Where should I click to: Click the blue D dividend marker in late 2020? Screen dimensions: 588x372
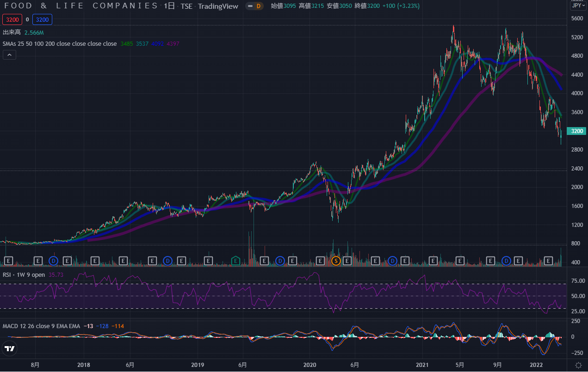(x=393, y=261)
